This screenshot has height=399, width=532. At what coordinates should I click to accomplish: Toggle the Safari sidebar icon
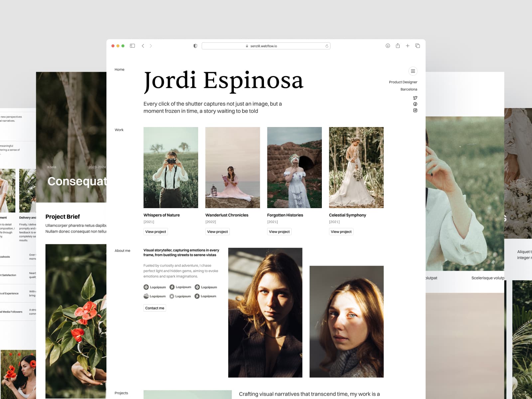click(x=132, y=46)
